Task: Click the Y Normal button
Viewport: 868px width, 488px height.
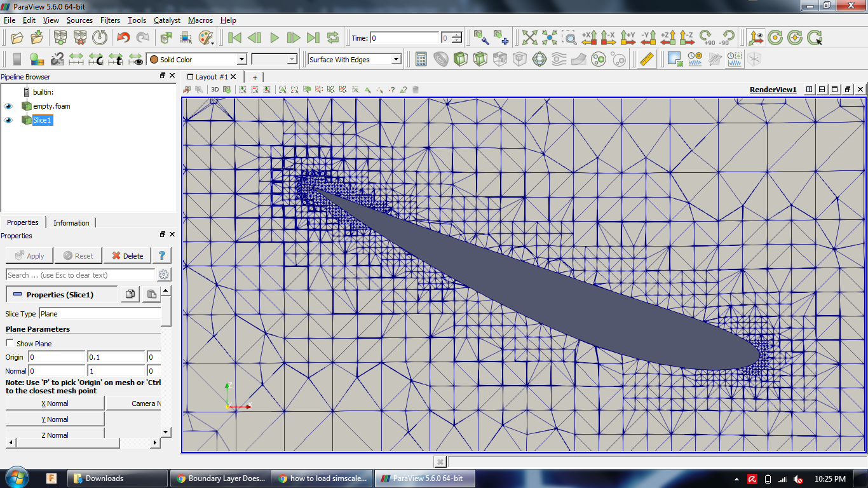Action: pyautogui.click(x=55, y=419)
